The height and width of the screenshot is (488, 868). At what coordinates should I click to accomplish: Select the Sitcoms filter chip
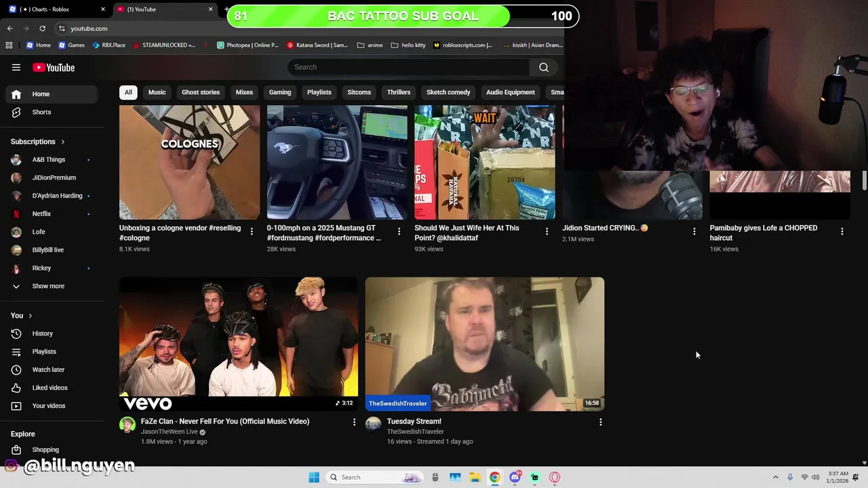click(x=359, y=92)
